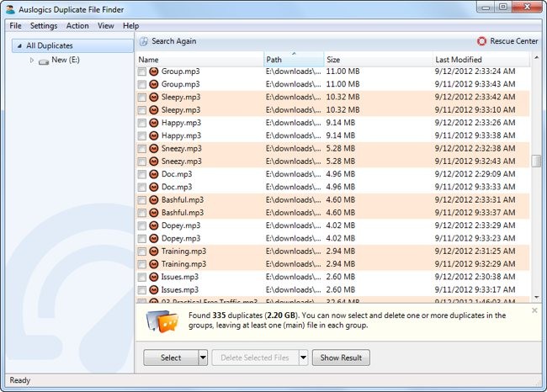Open the Rescue Center link
The width and height of the screenshot is (547, 392).
click(514, 41)
